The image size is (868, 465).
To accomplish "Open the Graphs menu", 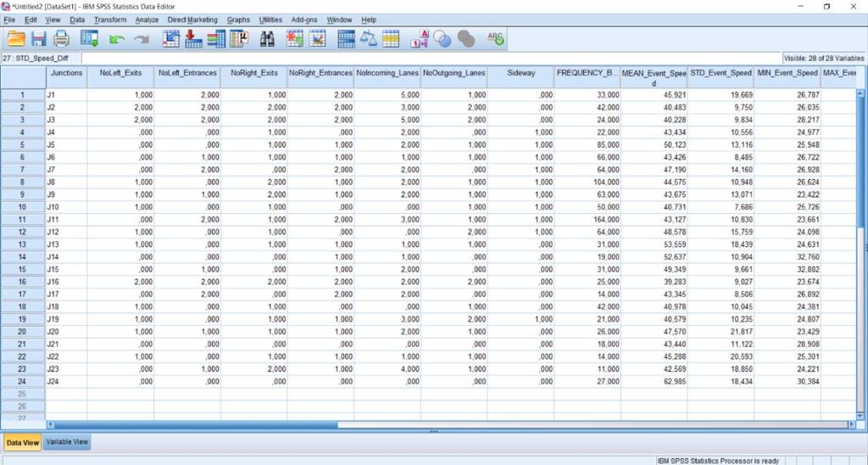I will coord(238,20).
